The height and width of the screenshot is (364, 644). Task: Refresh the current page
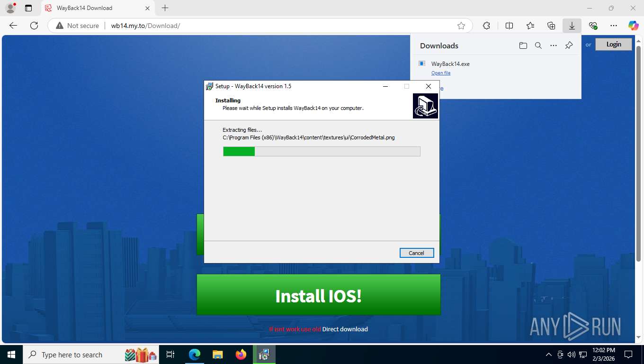[x=34, y=26]
